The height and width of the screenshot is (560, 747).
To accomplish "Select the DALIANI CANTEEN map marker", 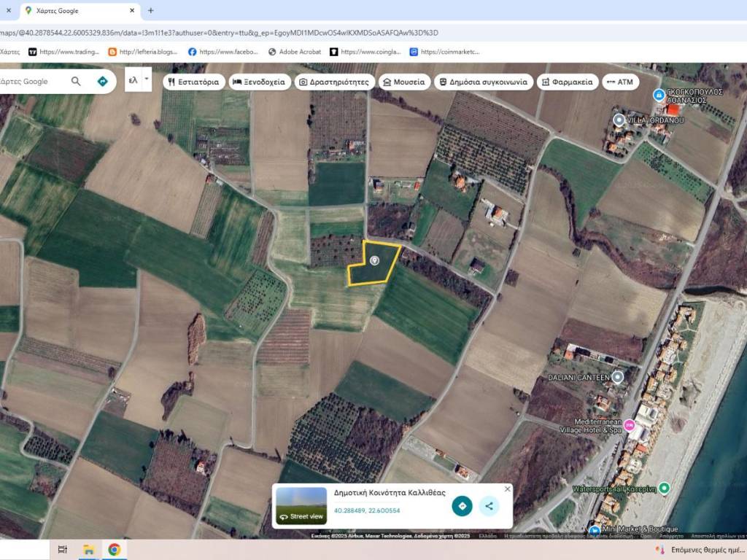I will tap(618, 377).
